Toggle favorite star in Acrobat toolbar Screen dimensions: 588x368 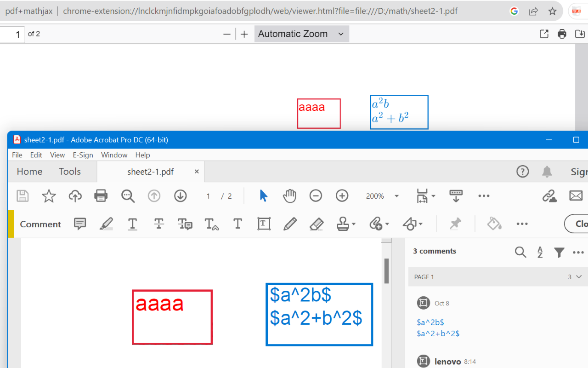[x=49, y=195]
